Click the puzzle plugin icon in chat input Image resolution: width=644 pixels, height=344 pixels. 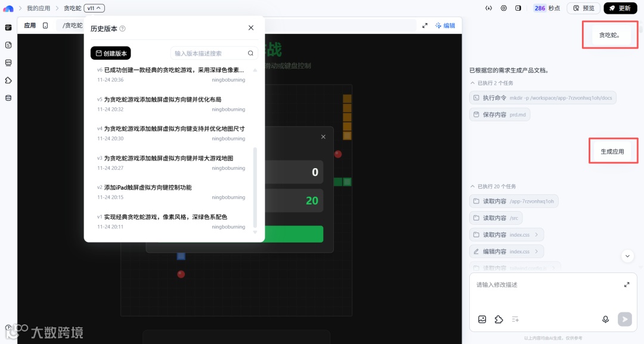(x=499, y=320)
